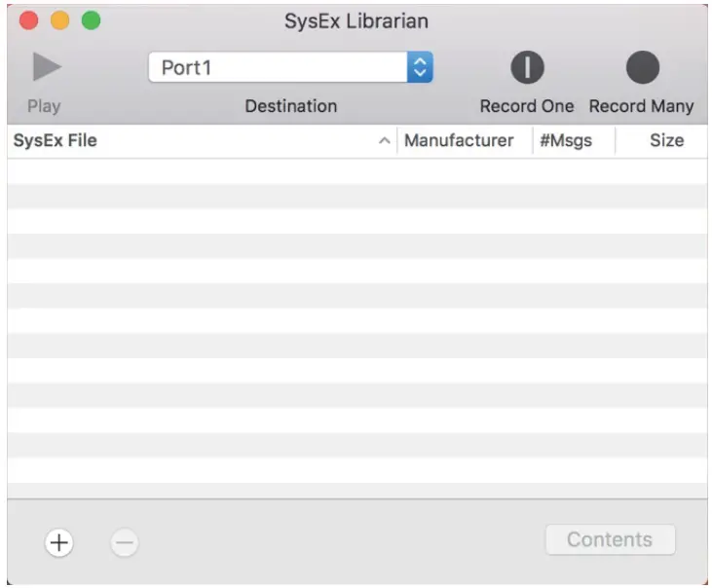Click the Record One label
Viewport: 712px width, 588px height.
click(x=527, y=106)
